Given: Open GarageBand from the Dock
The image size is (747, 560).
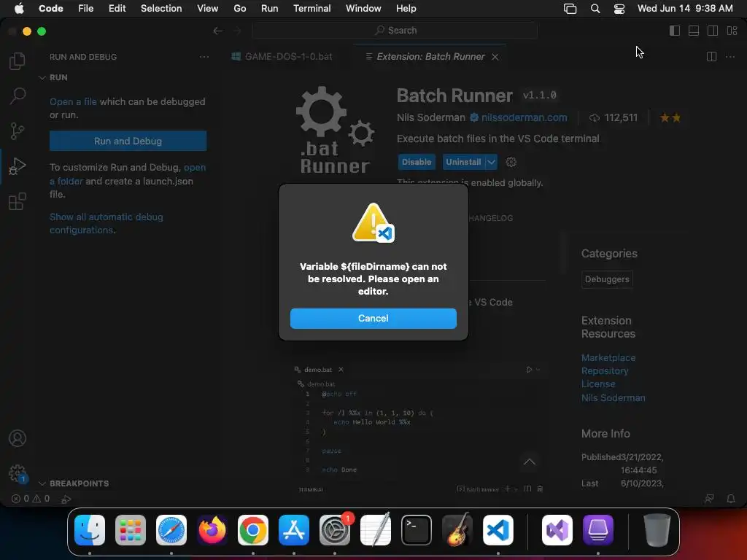Looking at the screenshot, I should [457, 529].
